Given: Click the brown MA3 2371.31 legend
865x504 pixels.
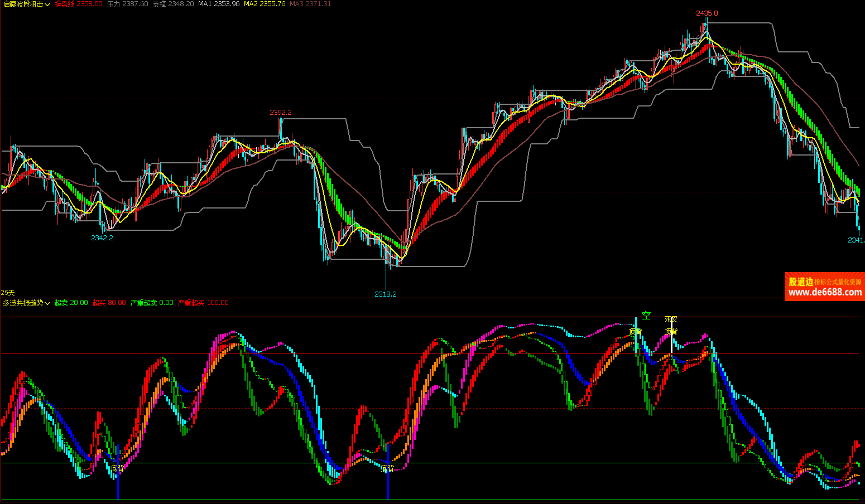Looking at the screenshot, I should [x=310, y=4].
